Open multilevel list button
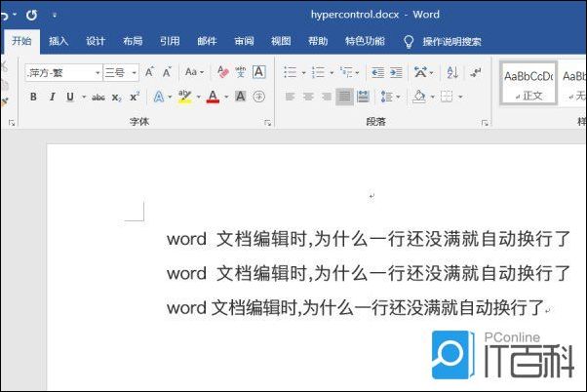Image resolution: width=587 pixels, height=392 pixels. [346, 72]
